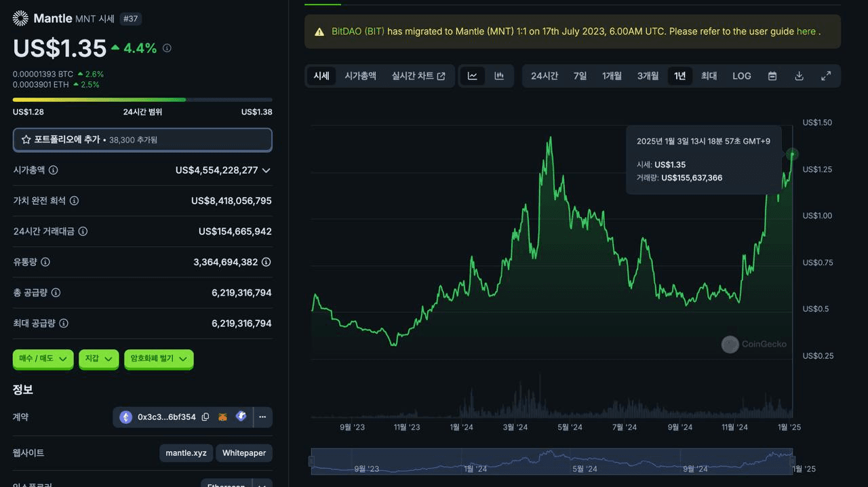The width and height of the screenshot is (868, 487).
Task: Open the 지갑 dropdown
Action: (99, 359)
